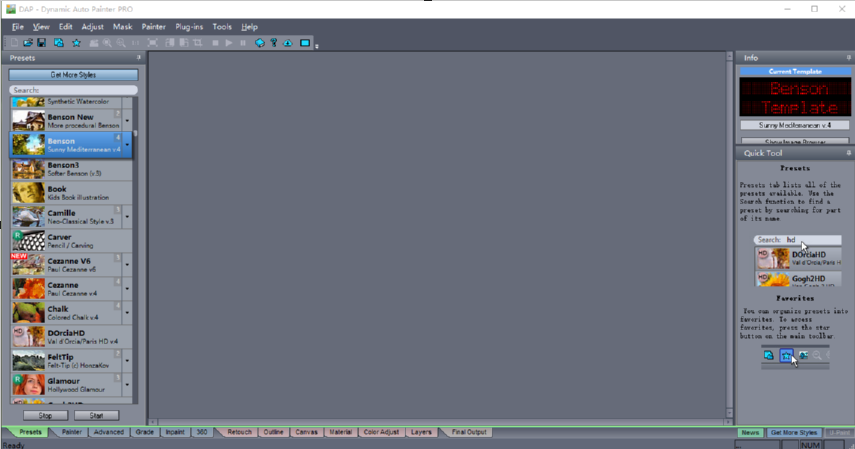Screen dimensions: 855x449
Task: Open the Tools menu
Action: [x=222, y=27]
